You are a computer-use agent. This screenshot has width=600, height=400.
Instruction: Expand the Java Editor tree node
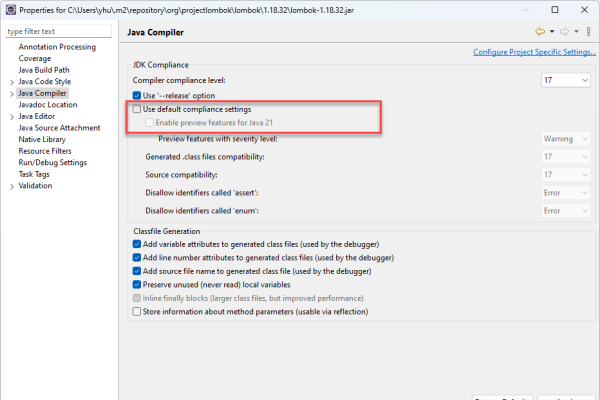pos(11,116)
